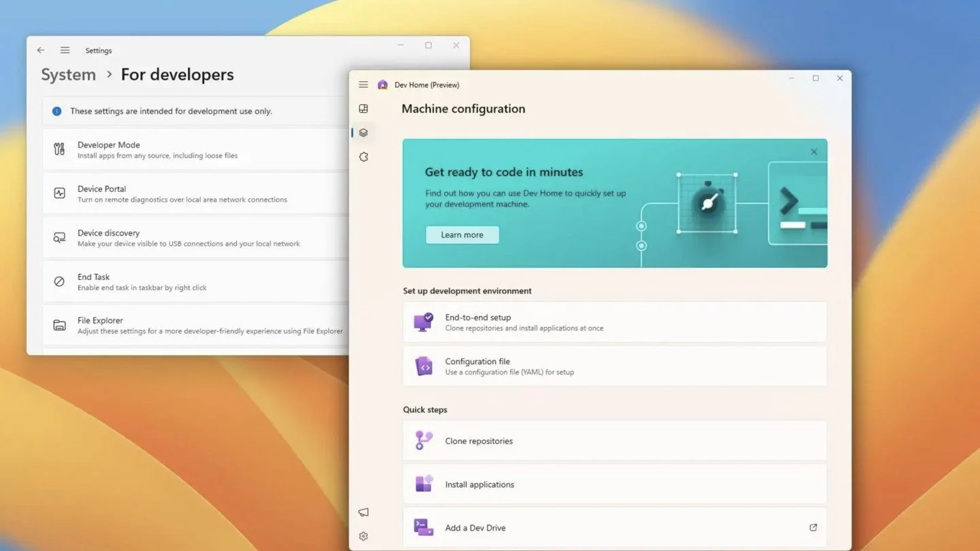Select the End Task title text
The height and width of the screenshot is (551, 980).
(x=93, y=277)
